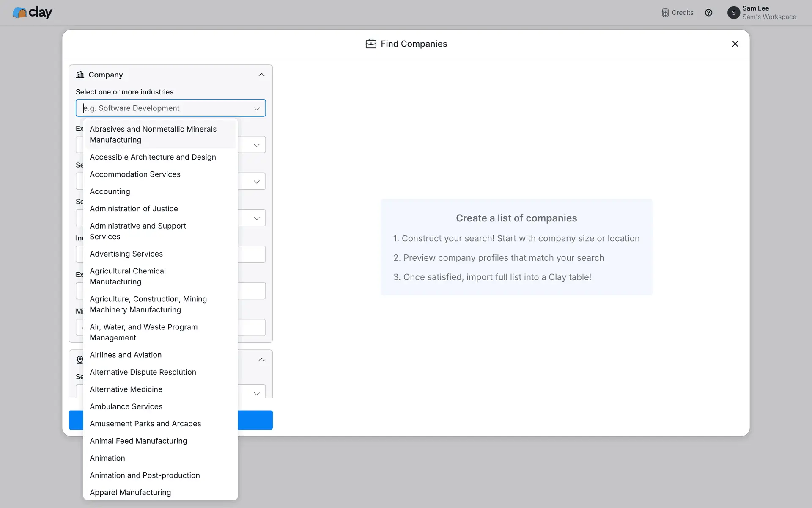
Task: Select Alternative Medicine industry
Action: click(126, 389)
